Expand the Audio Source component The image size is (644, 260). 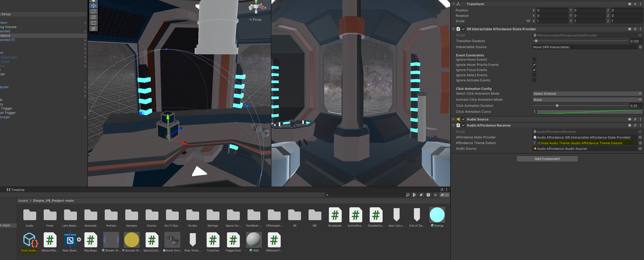[x=453, y=119]
